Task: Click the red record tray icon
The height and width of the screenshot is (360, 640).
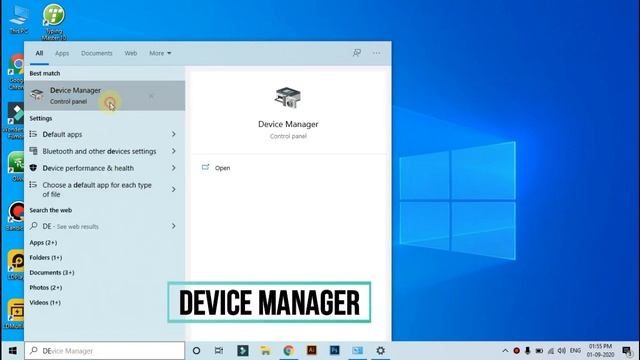Action: (516, 351)
